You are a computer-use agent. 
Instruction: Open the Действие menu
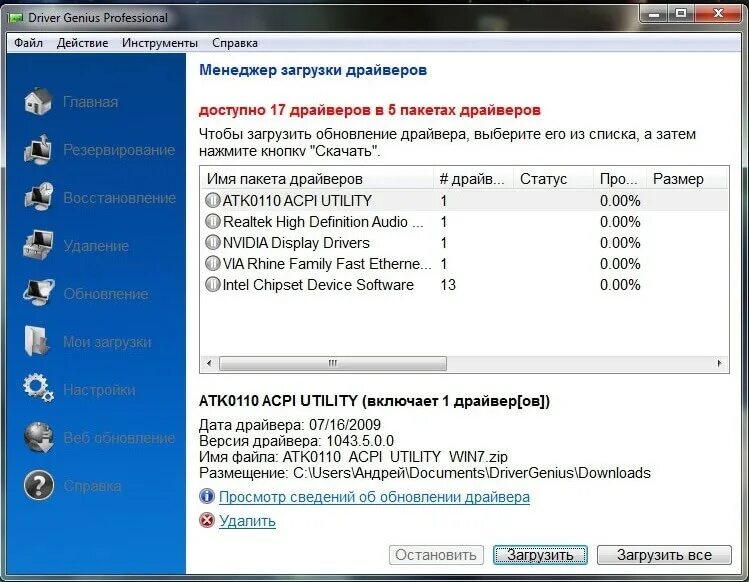click(83, 43)
